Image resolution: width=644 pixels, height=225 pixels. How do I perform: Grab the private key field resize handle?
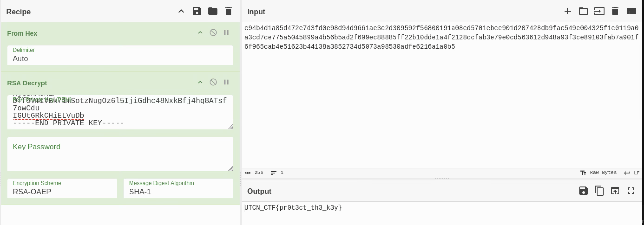(x=230, y=127)
